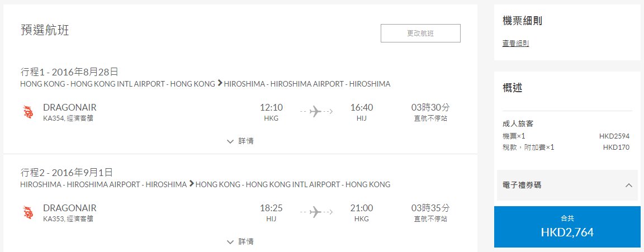Click the 機票×1 HKD2594 fare line
This screenshot has height=252, width=644.
[566, 136]
